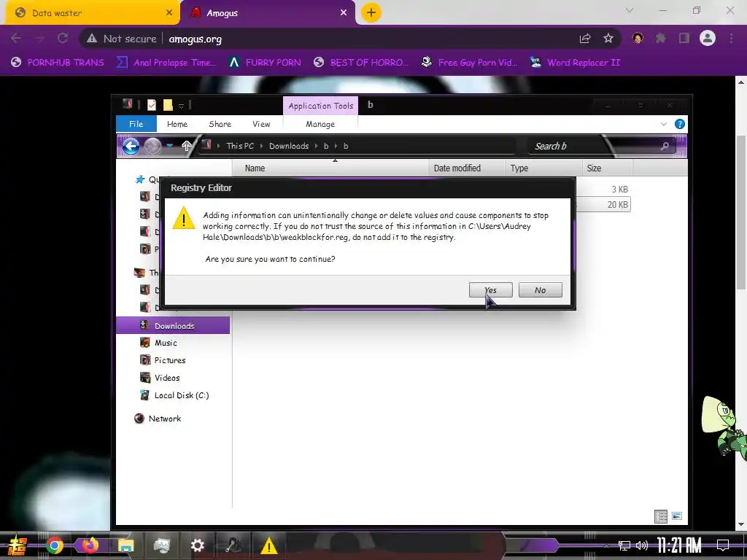This screenshot has width=747, height=560.
Task: Click Downloads in the breadcrumb path
Action: pyautogui.click(x=289, y=146)
